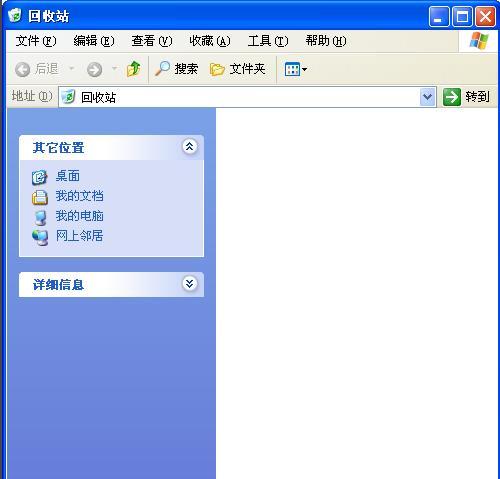
Task: Click the 桌面 desktop icon in sidebar
Action: [40, 177]
